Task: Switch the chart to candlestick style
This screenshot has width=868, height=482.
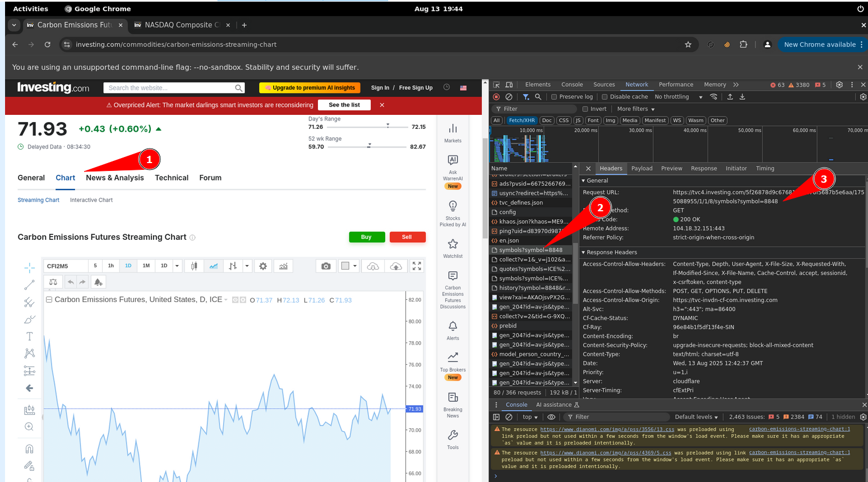Action: (x=194, y=266)
